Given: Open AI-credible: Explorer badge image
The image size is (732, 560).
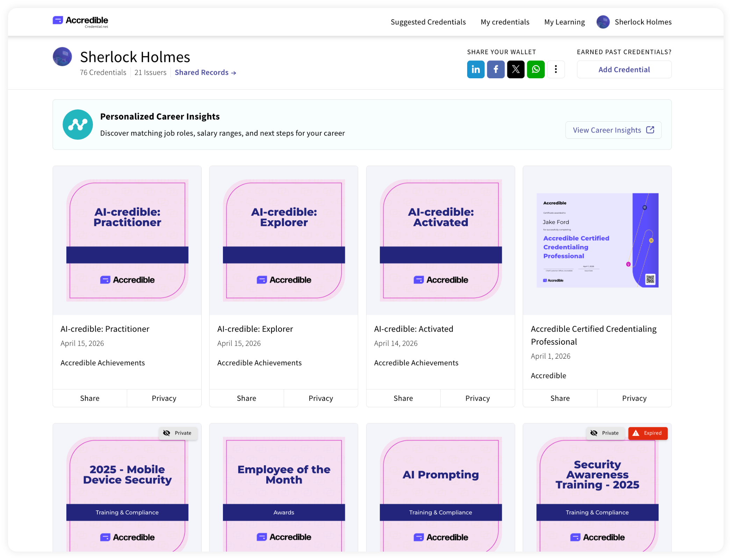Looking at the screenshot, I should click(284, 240).
